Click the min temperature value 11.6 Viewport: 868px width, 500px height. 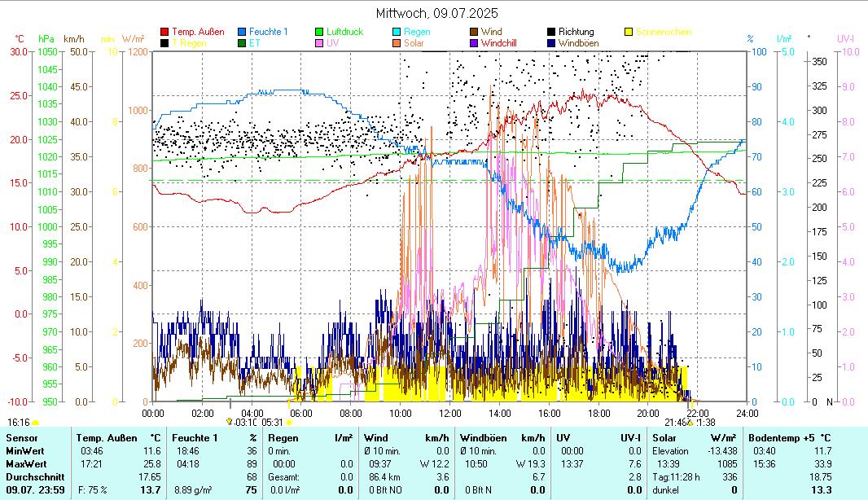[x=151, y=451]
